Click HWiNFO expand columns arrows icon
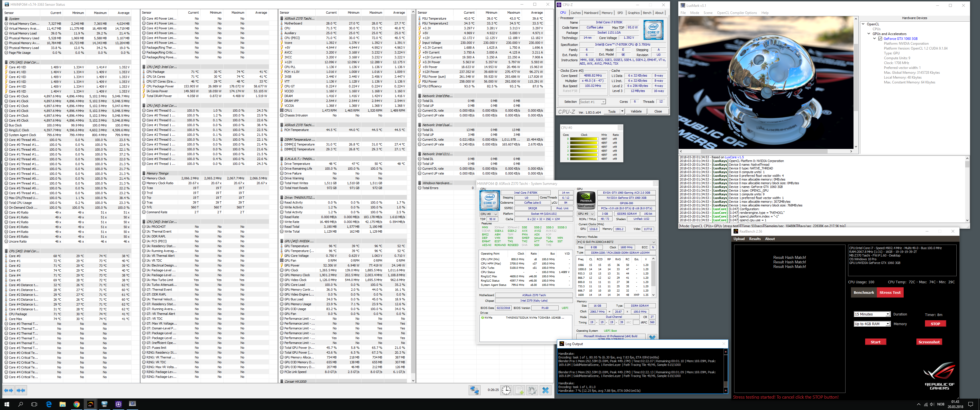This screenshot has height=410, width=980. [x=8, y=390]
